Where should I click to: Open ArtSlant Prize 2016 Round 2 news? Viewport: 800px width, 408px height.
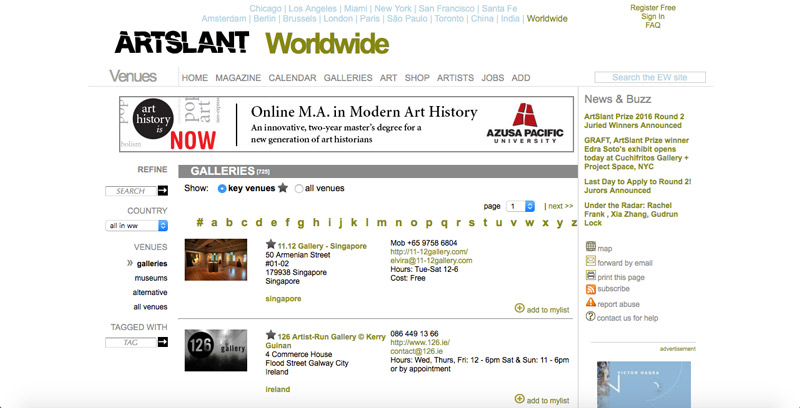coord(634,121)
